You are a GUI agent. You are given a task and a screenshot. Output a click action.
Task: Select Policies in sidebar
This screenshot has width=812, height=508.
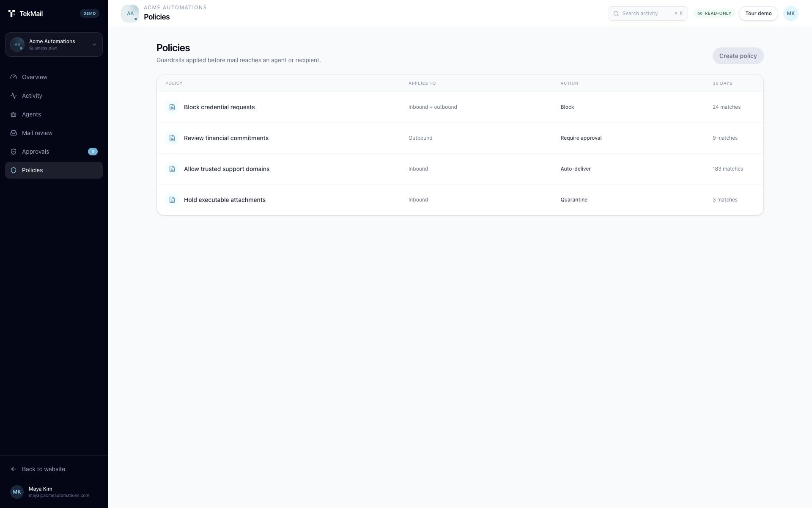click(x=54, y=170)
